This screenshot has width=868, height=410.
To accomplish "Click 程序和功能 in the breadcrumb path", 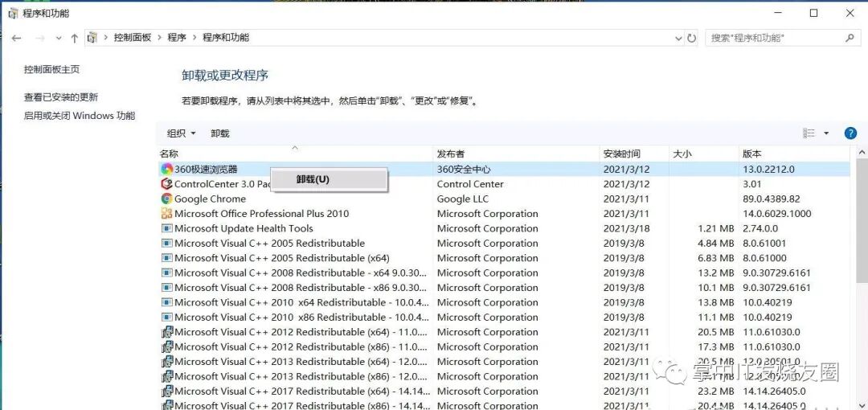I will click(226, 38).
